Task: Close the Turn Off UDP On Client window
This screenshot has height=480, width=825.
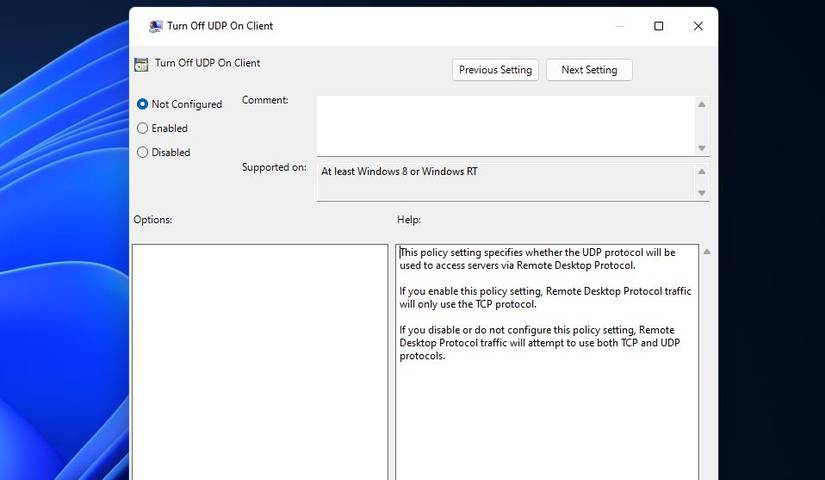Action: [x=698, y=26]
